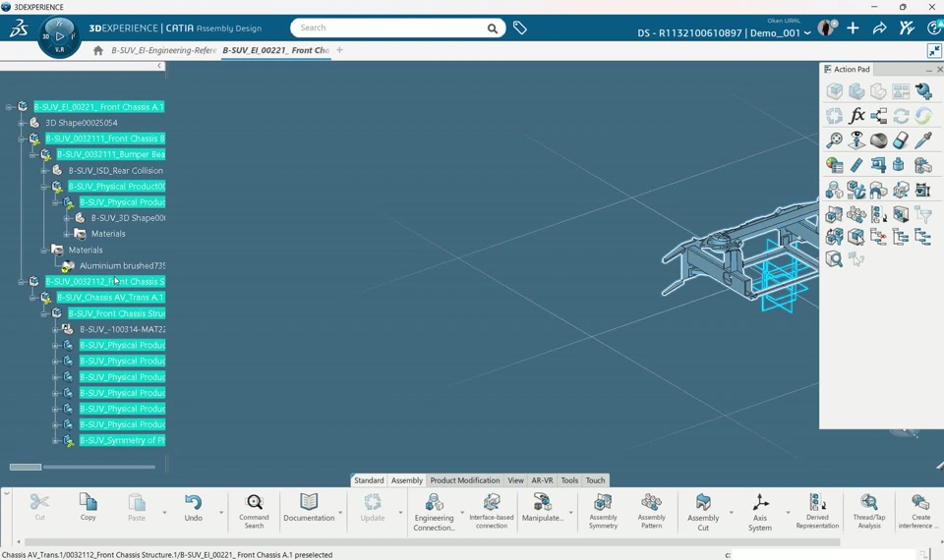The height and width of the screenshot is (560, 944).
Task: Click the relations tree icon in Action Pad
Action: (x=878, y=116)
